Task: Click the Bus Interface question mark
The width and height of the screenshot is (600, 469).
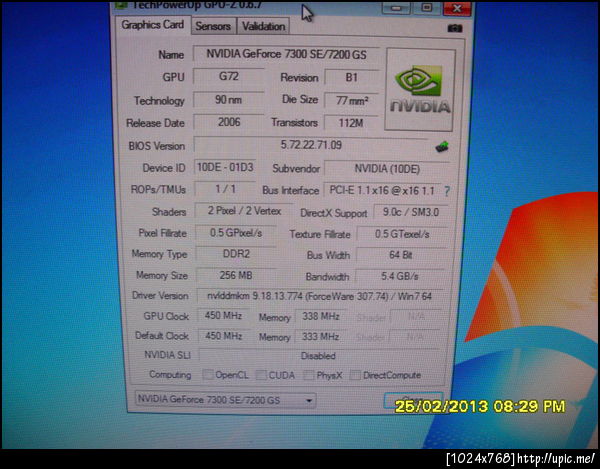Action: [x=447, y=191]
